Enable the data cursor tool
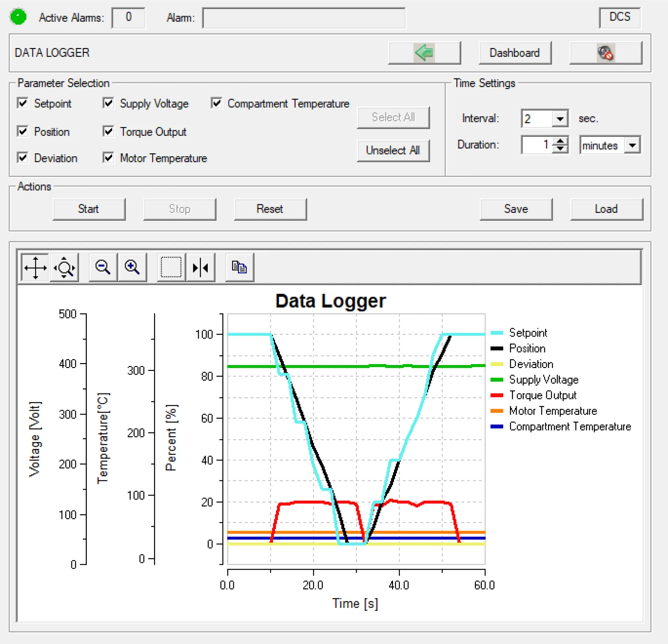668x644 pixels. pos(200,268)
